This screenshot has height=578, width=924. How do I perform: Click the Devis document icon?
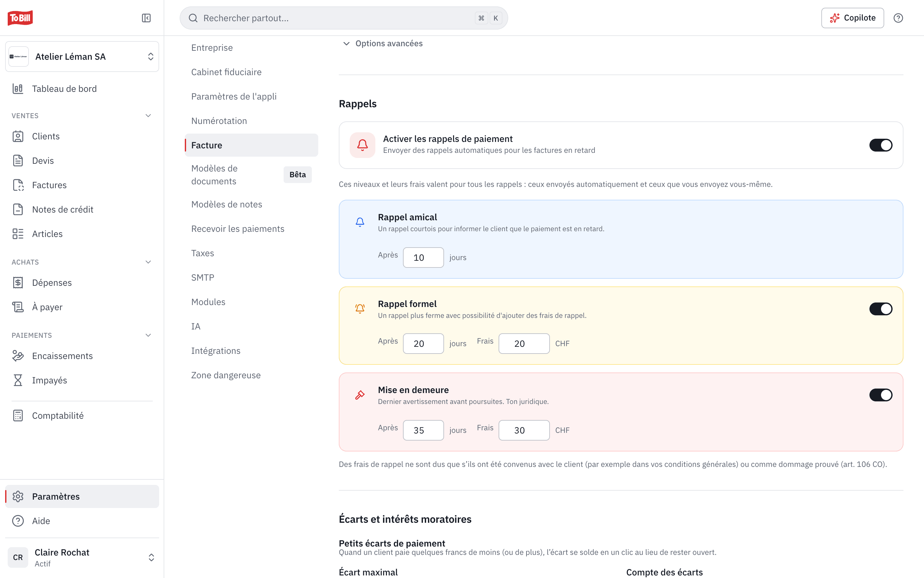pos(18,161)
